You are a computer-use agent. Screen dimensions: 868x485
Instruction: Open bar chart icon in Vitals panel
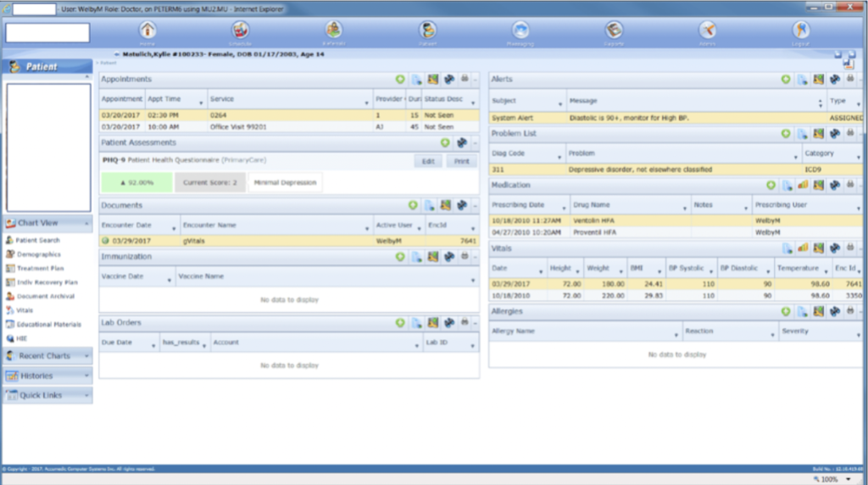(x=803, y=248)
